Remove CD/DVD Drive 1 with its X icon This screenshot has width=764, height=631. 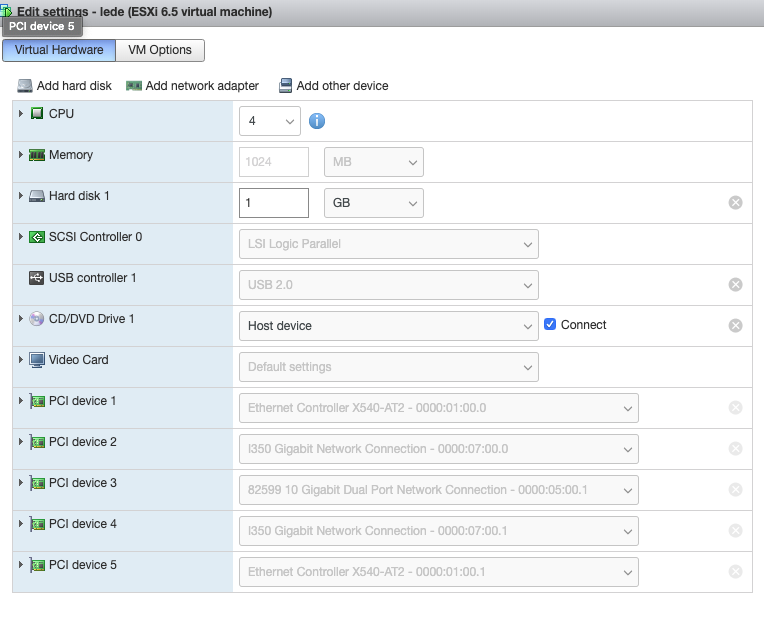[x=735, y=325]
